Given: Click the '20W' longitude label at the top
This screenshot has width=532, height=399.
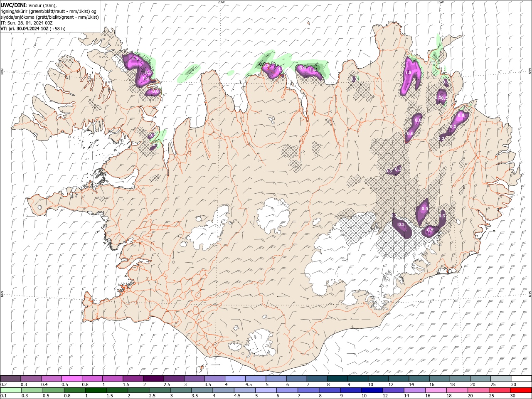Looking at the screenshot, I should (x=221, y=2).
